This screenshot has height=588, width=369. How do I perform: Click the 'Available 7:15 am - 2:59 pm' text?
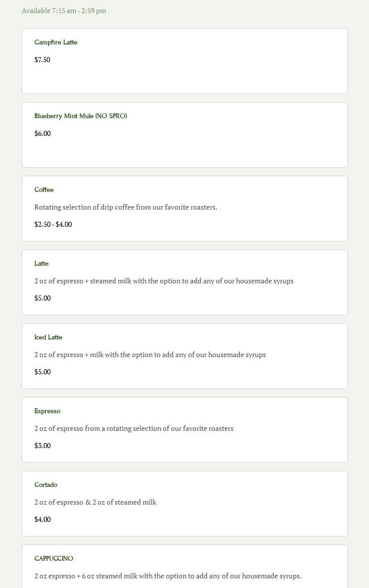point(64,11)
